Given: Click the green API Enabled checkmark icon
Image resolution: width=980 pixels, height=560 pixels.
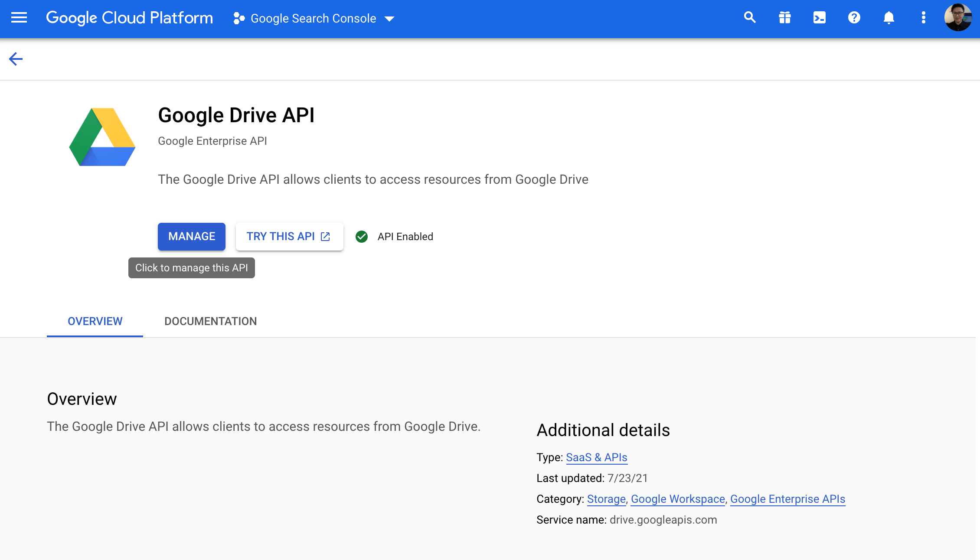Looking at the screenshot, I should [362, 237].
